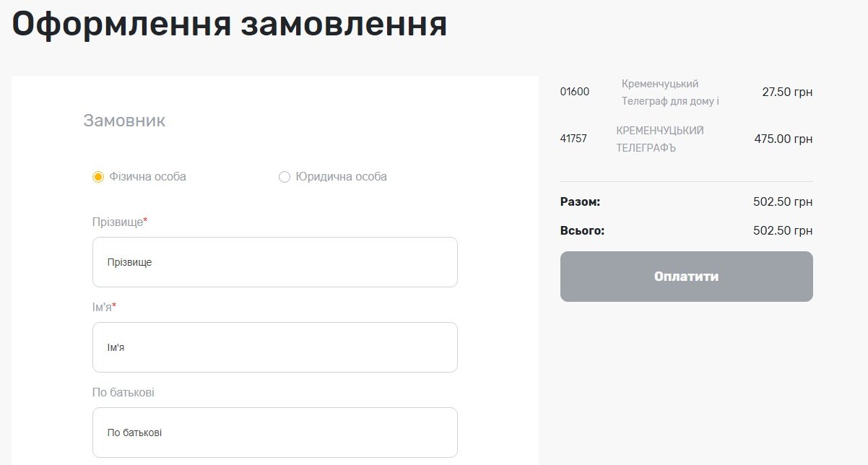
Task: Click the 502.50 грн amount beside Всього
Action: (x=782, y=231)
